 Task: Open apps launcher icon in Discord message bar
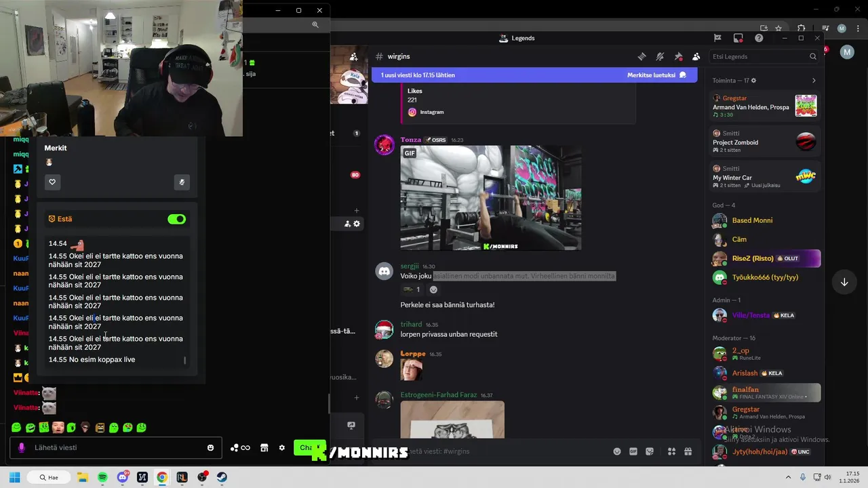pyautogui.click(x=671, y=451)
